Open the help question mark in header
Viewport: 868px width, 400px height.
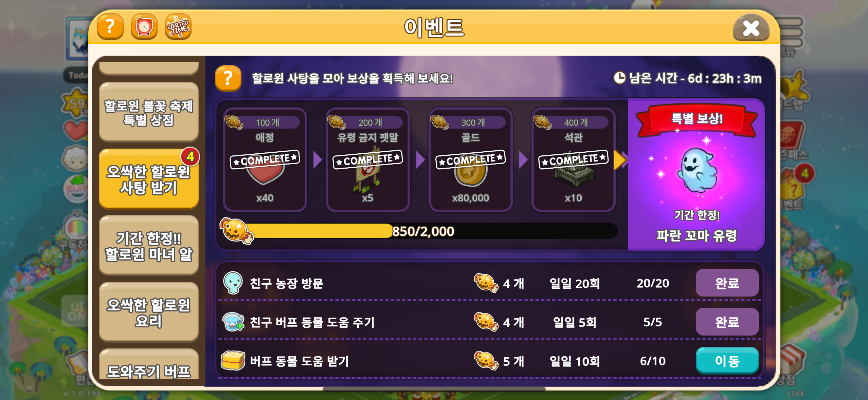110,27
